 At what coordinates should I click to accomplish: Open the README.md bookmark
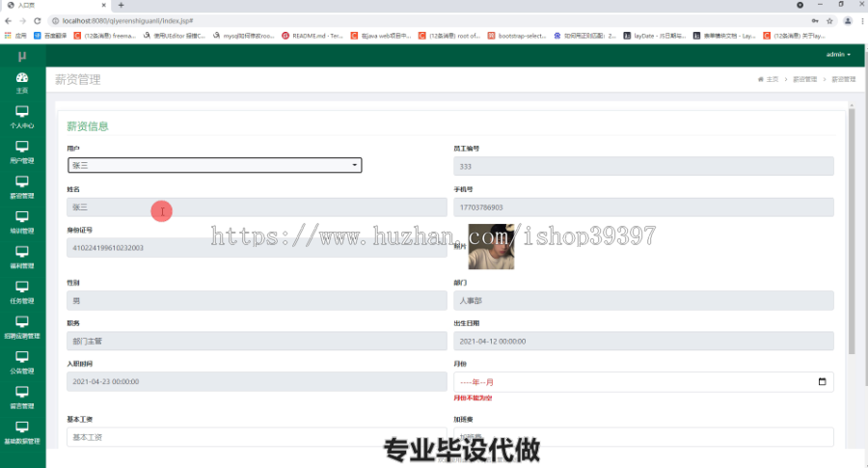tap(312, 36)
